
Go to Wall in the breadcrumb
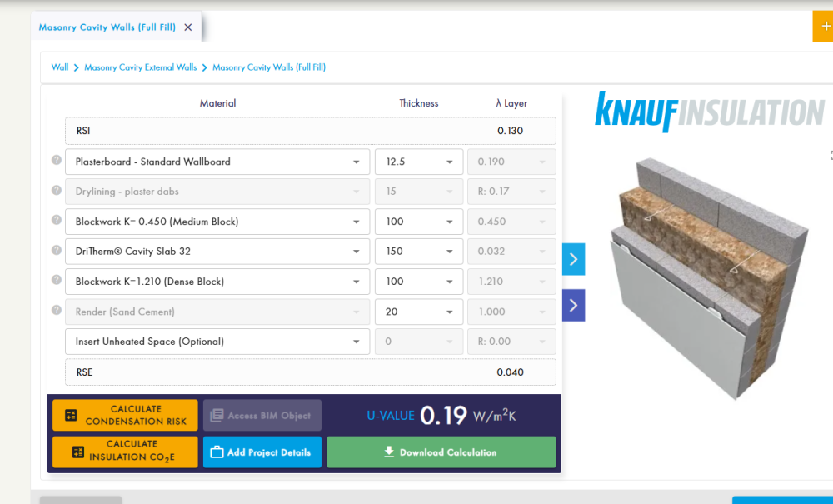click(x=59, y=67)
